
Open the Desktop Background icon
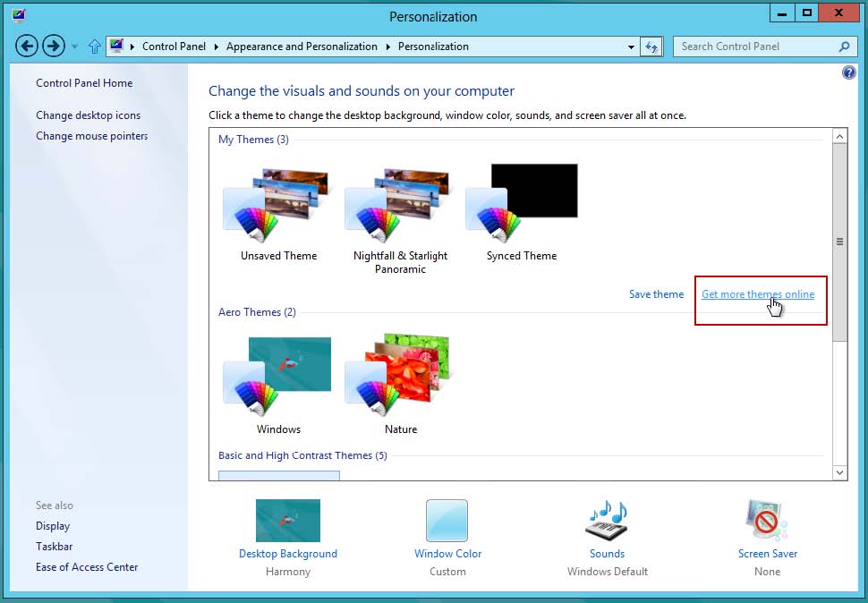point(287,522)
